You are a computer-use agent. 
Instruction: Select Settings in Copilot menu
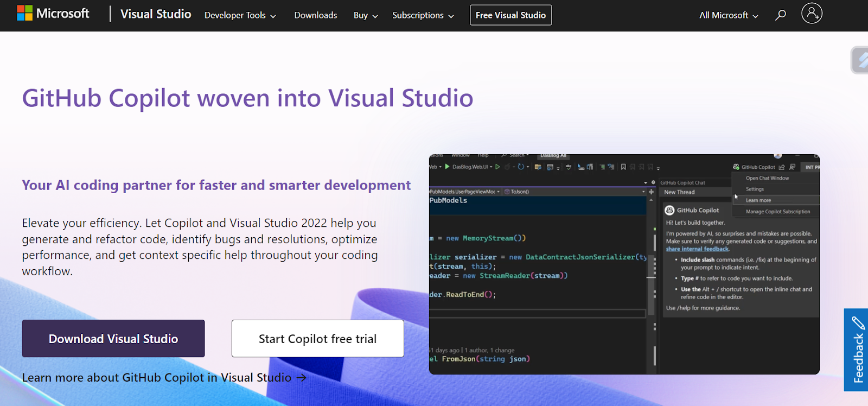755,189
